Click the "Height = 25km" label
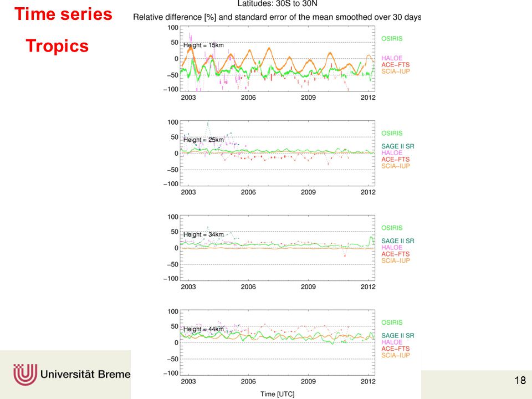The width and height of the screenshot is (532, 399). pos(203,140)
